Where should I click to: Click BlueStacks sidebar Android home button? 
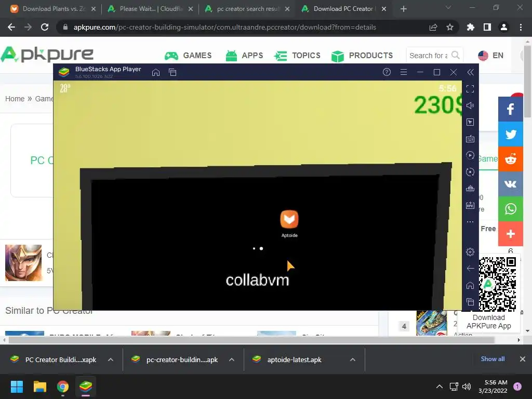[x=470, y=285]
